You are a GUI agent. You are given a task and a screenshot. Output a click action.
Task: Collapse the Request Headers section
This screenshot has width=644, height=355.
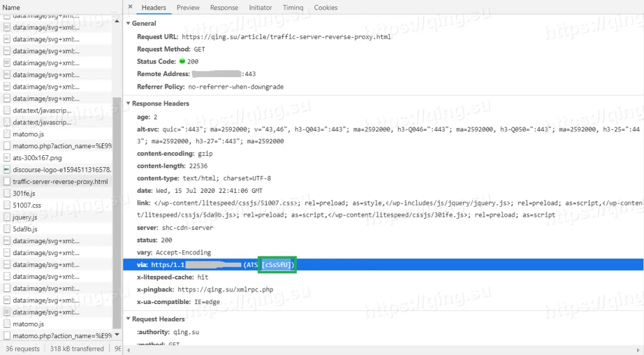pos(128,319)
